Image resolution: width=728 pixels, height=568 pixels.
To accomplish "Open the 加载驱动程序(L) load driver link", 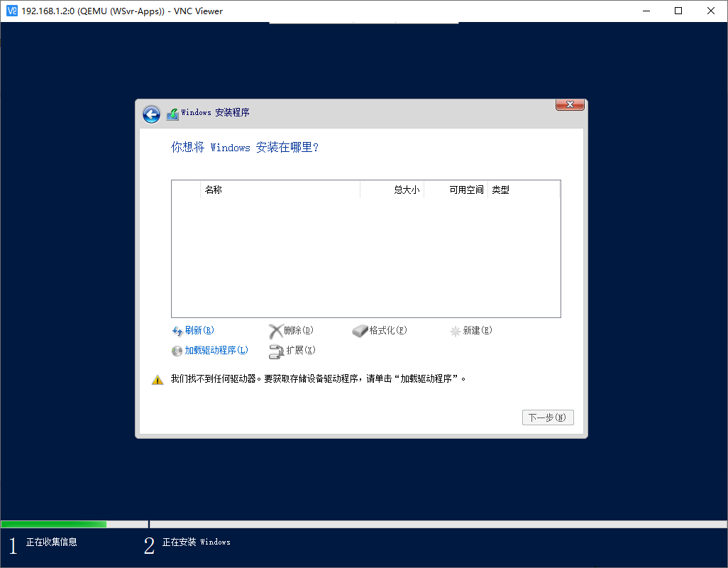I will point(216,350).
